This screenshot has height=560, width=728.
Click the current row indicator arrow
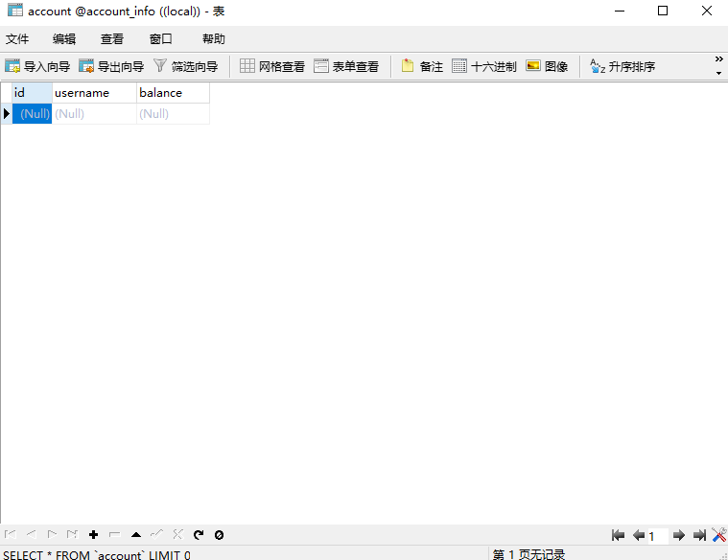[7, 114]
